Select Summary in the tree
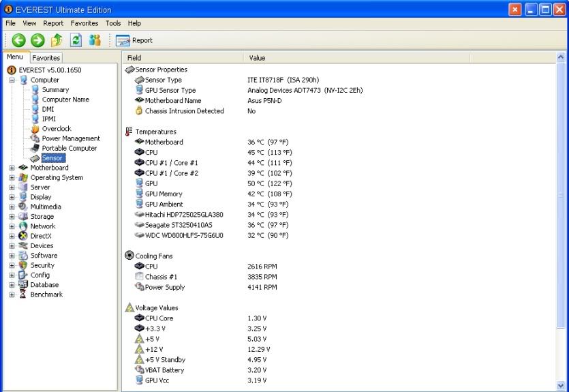This screenshot has height=392, width=569. (55, 90)
